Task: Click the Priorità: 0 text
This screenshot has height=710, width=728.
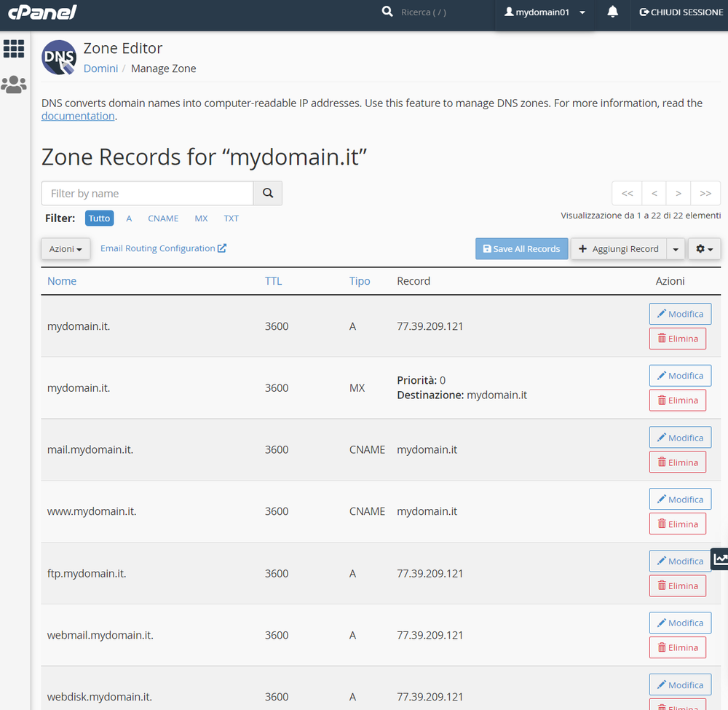Action: click(421, 380)
